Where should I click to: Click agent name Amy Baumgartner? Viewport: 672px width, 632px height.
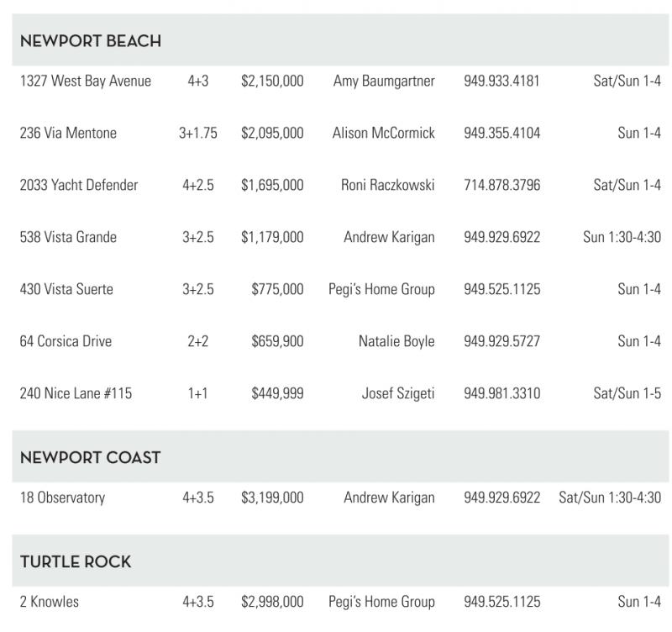[x=384, y=82]
